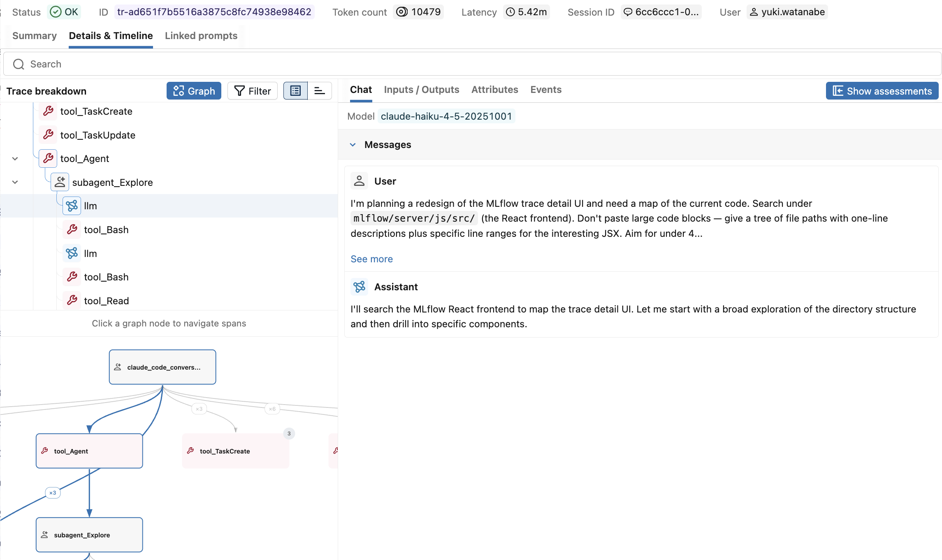Image resolution: width=942 pixels, height=560 pixels.
Task: Select the subagent_Explore tree row label
Action: 113,183
